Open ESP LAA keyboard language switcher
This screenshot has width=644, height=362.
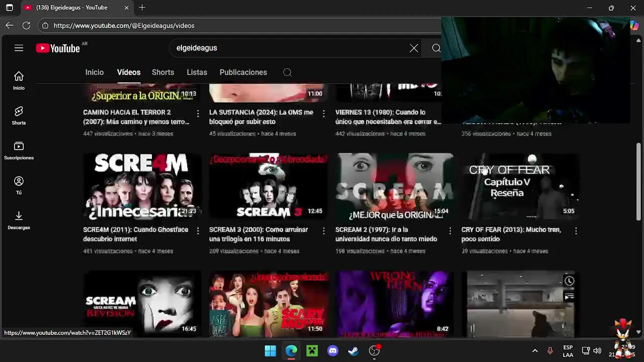tap(568, 351)
